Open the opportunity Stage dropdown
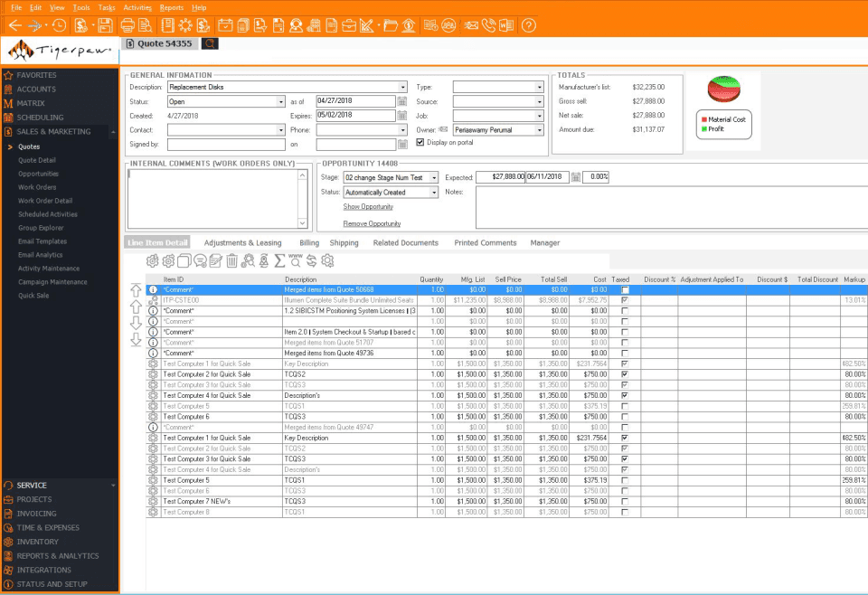The width and height of the screenshot is (868, 595). click(433, 177)
